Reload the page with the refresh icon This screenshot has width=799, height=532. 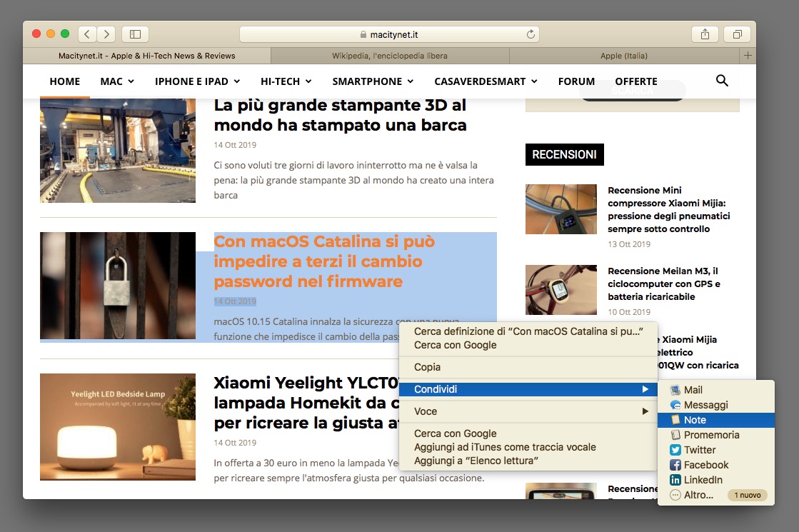click(x=531, y=34)
